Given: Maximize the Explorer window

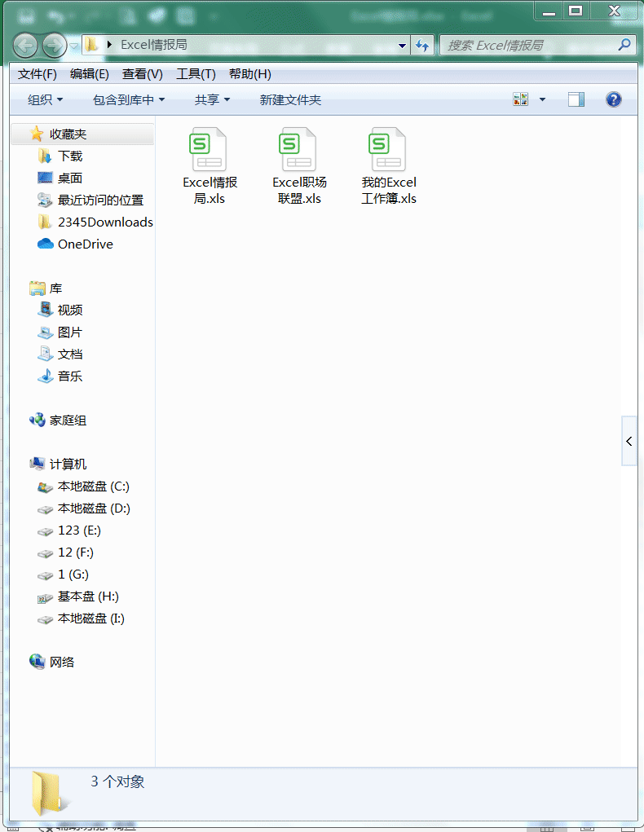Looking at the screenshot, I should pyautogui.click(x=576, y=11).
